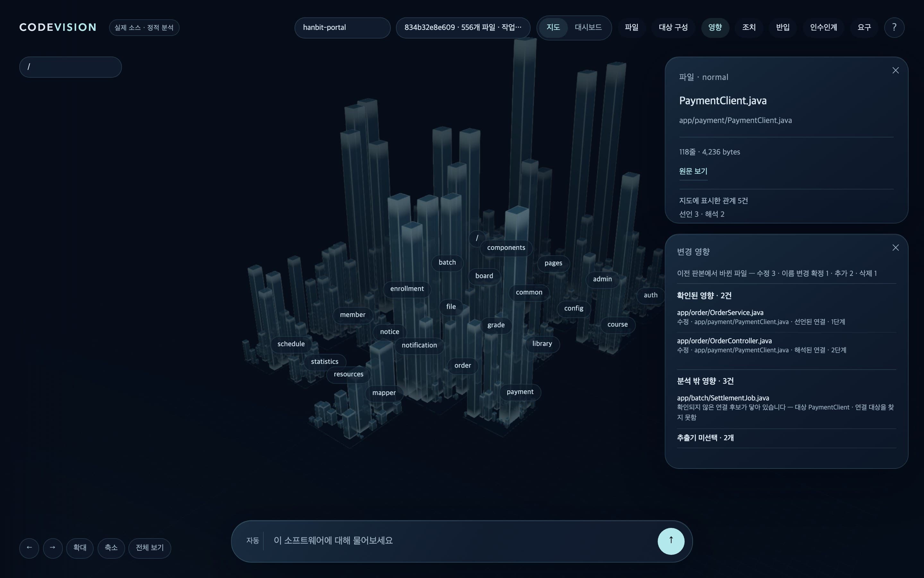Open the 대상 구성 menu
Screen dimensions: 924x578
[x=673, y=28]
